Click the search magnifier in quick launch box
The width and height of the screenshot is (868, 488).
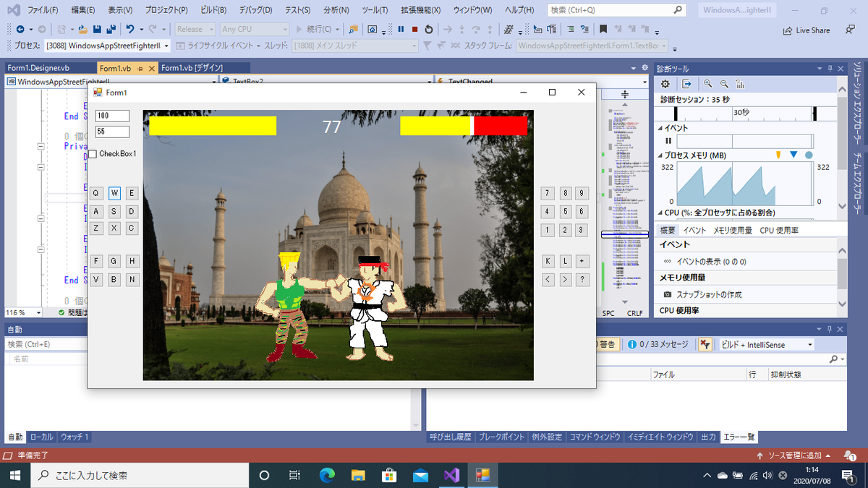pyautogui.click(x=678, y=11)
